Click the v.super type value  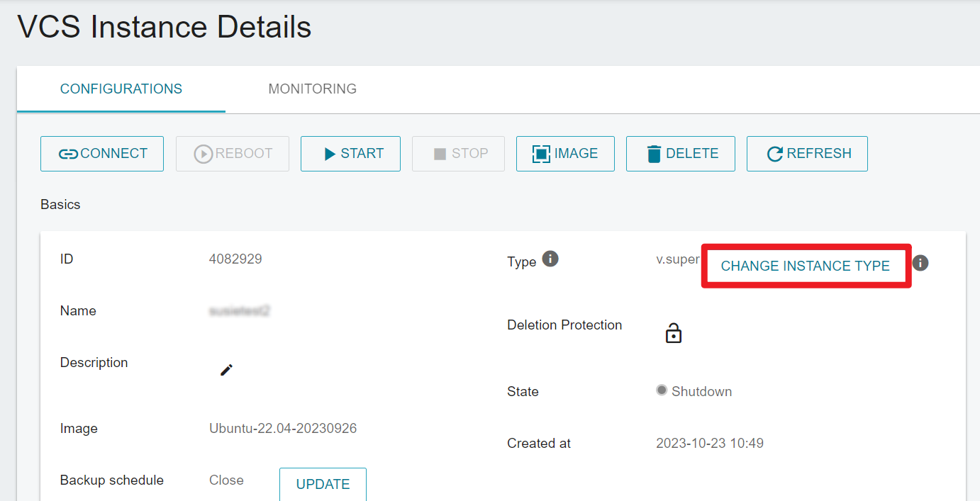point(678,259)
